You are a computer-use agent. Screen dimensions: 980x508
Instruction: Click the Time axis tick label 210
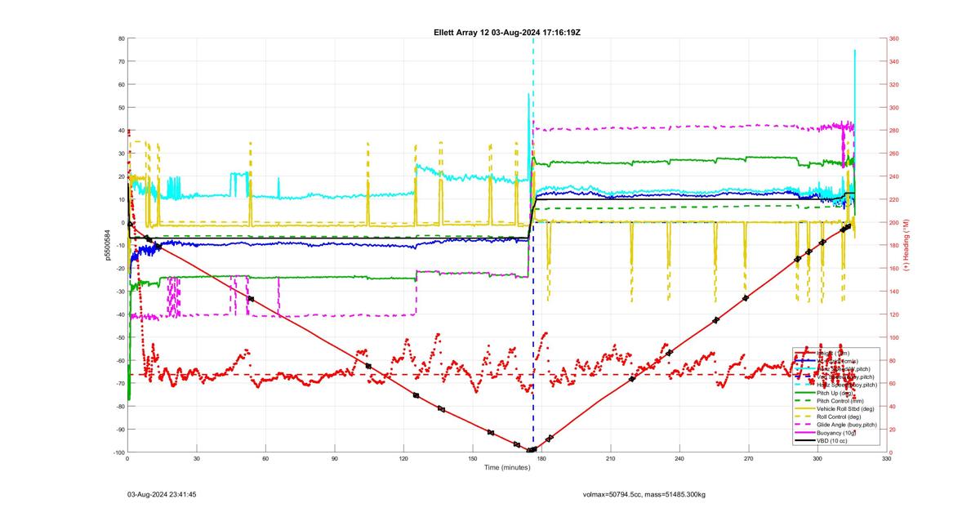pos(611,459)
